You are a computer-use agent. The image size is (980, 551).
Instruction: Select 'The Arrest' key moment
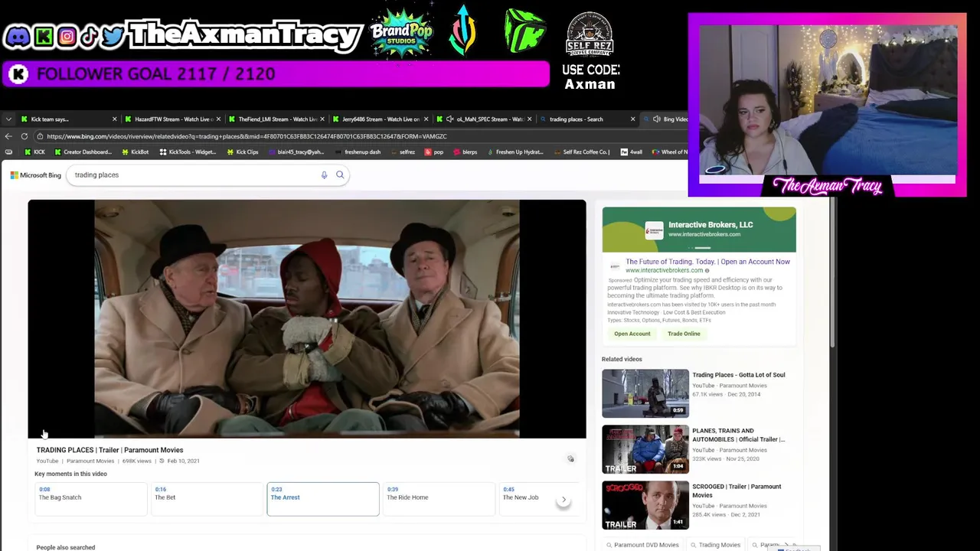(323, 499)
